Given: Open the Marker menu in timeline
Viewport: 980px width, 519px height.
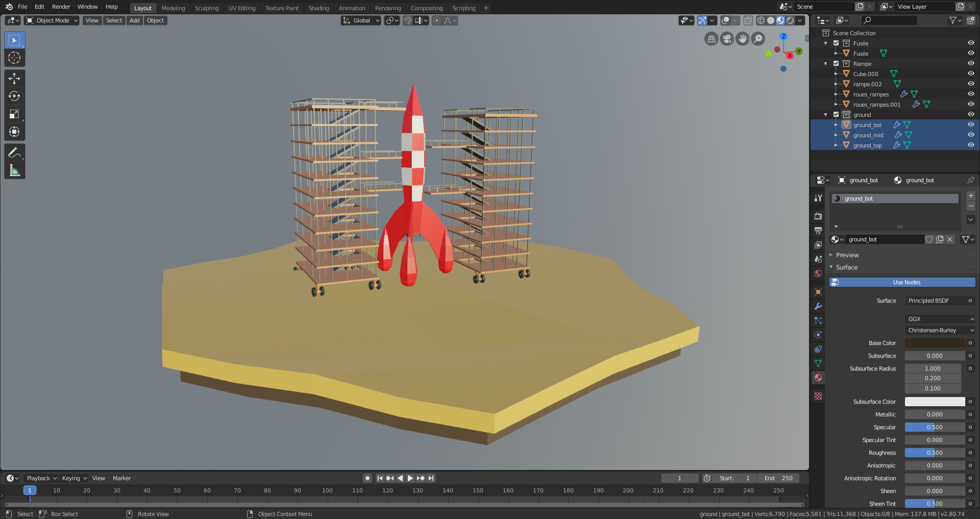Looking at the screenshot, I should coord(121,478).
